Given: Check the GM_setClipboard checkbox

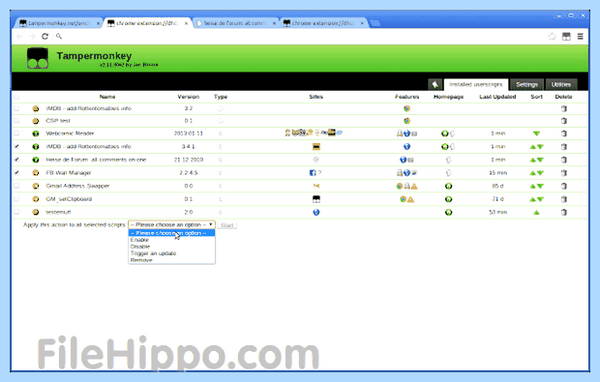Looking at the screenshot, I should [16, 199].
